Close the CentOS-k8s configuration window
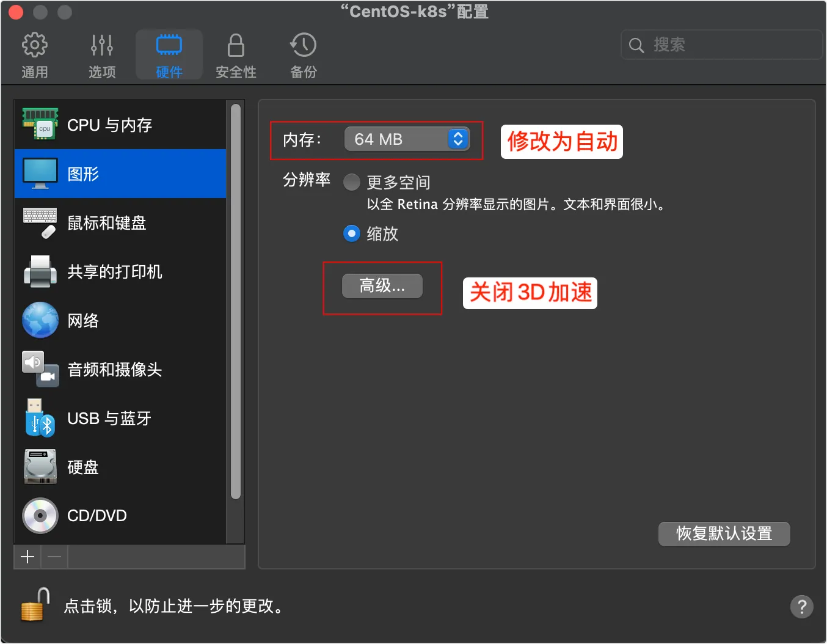827x644 pixels. (x=16, y=12)
